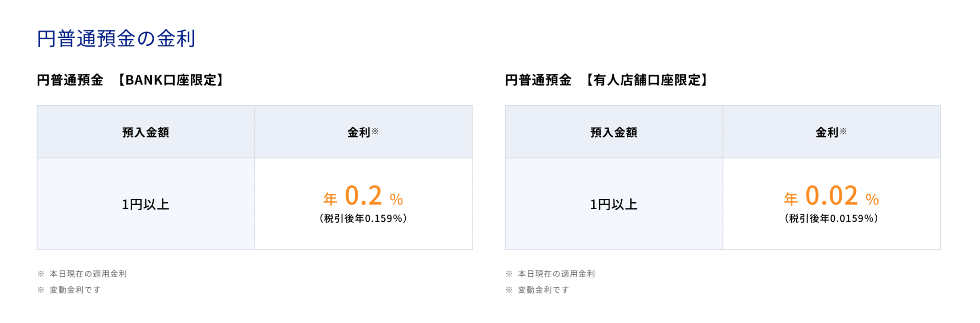Screen dimensions: 980x323
Task: Click the 税引後年0.0159% text
Action: (832, 218)
